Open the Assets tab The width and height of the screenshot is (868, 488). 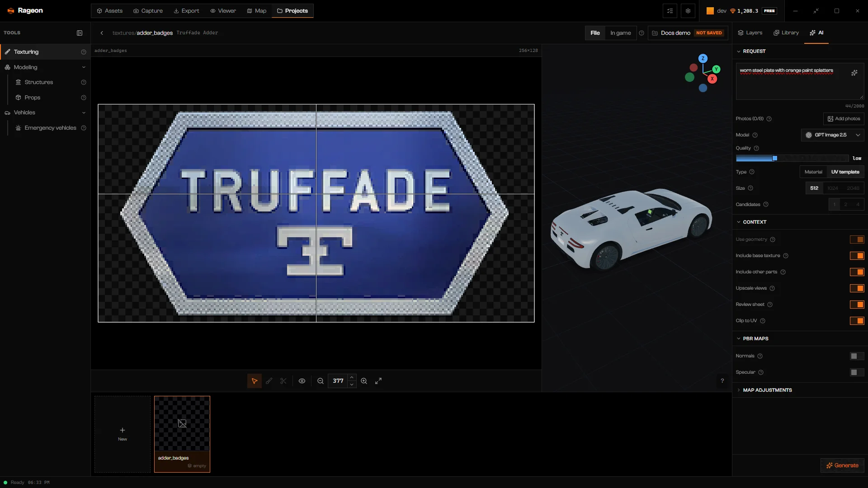(x=109, y=11)
